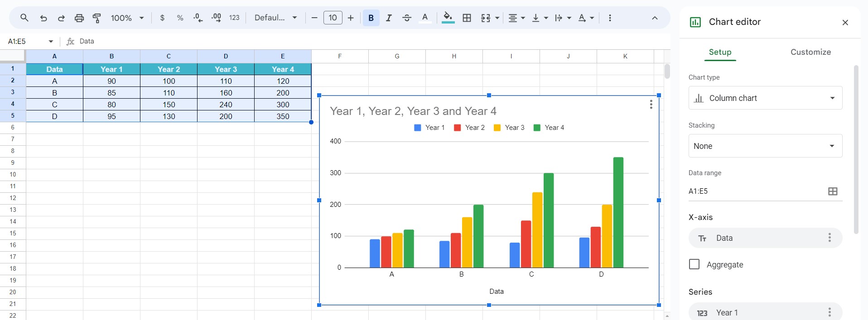Click the Year 4 legend entry
This screenshot has height=320, width=868.
[x=549, y=128]
